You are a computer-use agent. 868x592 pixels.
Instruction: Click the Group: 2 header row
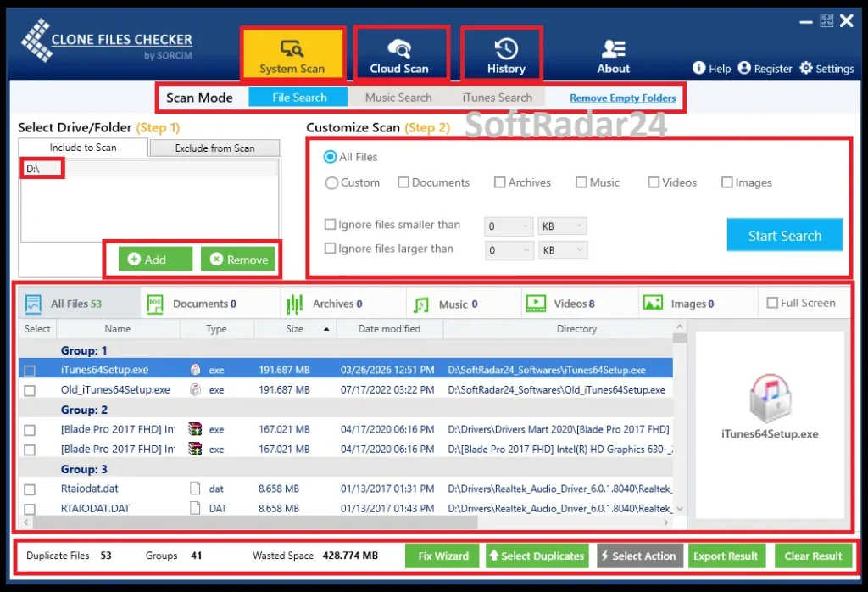(x=346, y=410)
